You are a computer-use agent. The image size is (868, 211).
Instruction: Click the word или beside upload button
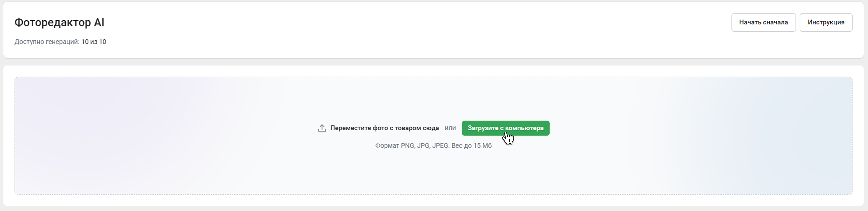450,128
